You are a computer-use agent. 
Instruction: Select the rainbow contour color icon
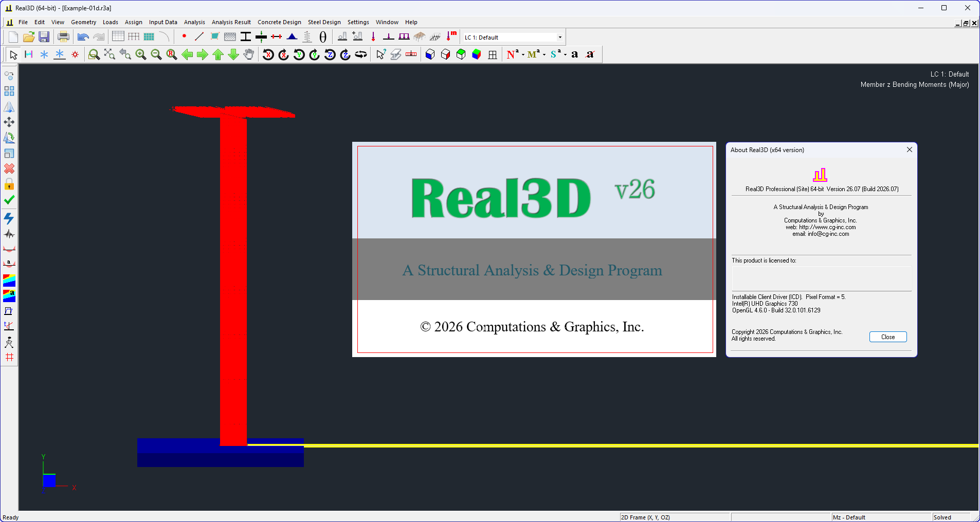coord(9,281)
